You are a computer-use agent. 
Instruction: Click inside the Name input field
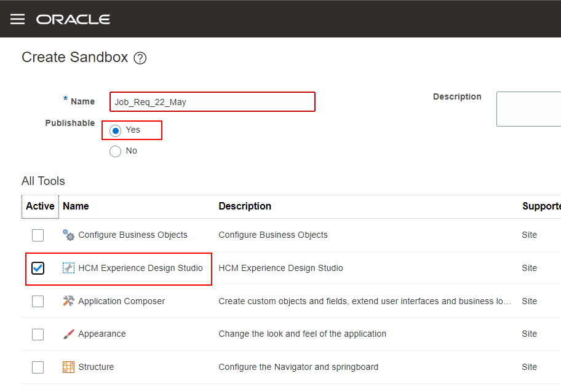coord(212,101)
